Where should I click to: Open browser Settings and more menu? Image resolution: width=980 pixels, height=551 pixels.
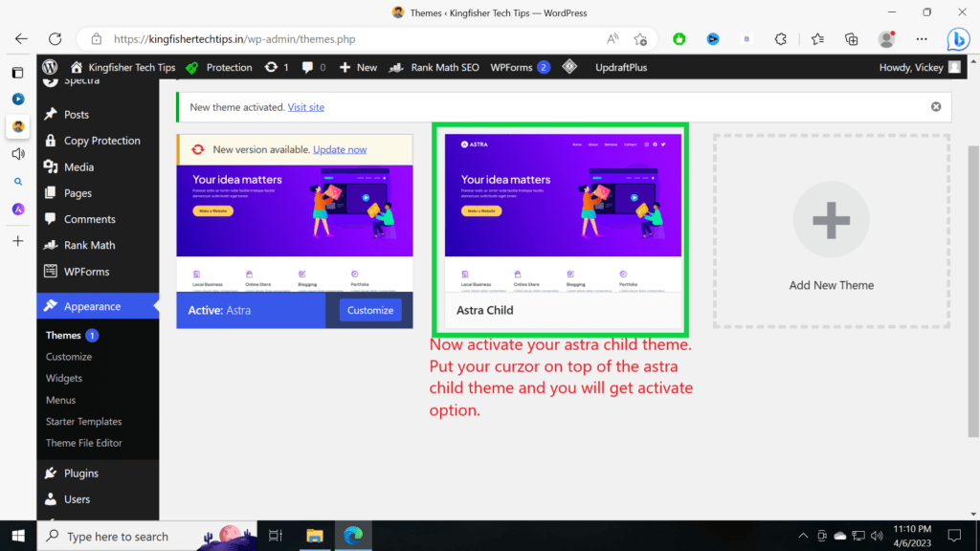922,38
